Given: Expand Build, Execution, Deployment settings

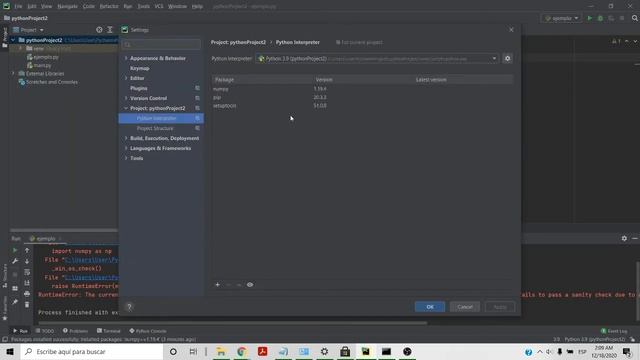Looking at the screenshot, I should pyautogui.click(x=126, y=138).
